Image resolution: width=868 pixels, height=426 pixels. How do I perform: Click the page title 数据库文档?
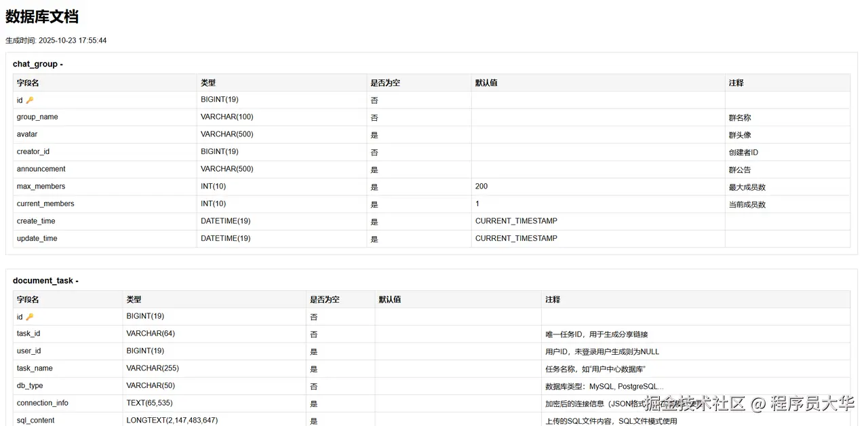(42, 17)
